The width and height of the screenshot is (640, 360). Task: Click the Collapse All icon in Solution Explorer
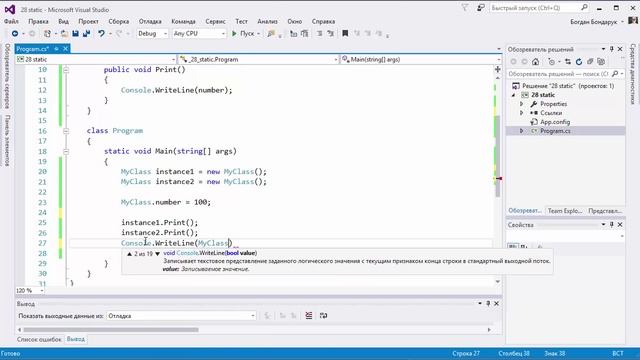pos(590,62)
